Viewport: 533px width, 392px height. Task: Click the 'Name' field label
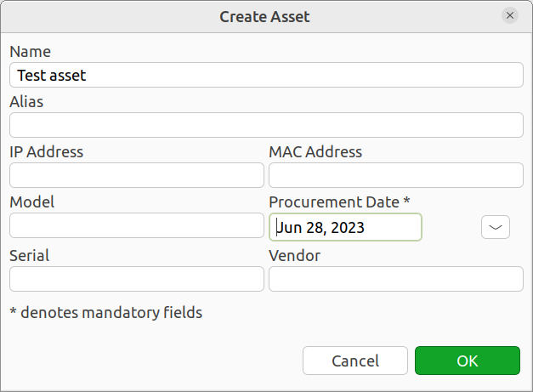[x=31, y=52]
